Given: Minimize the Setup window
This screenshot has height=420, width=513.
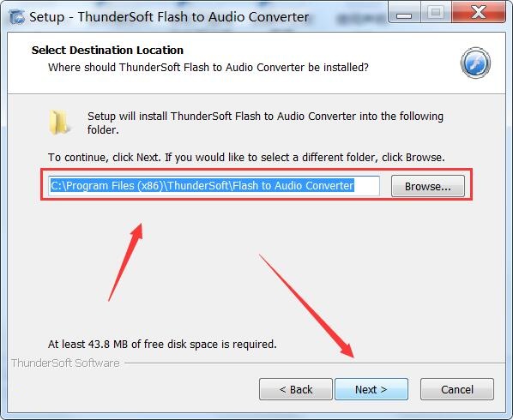Looking at the screenshot, I should pyautogui.click(x=404, y=13).
